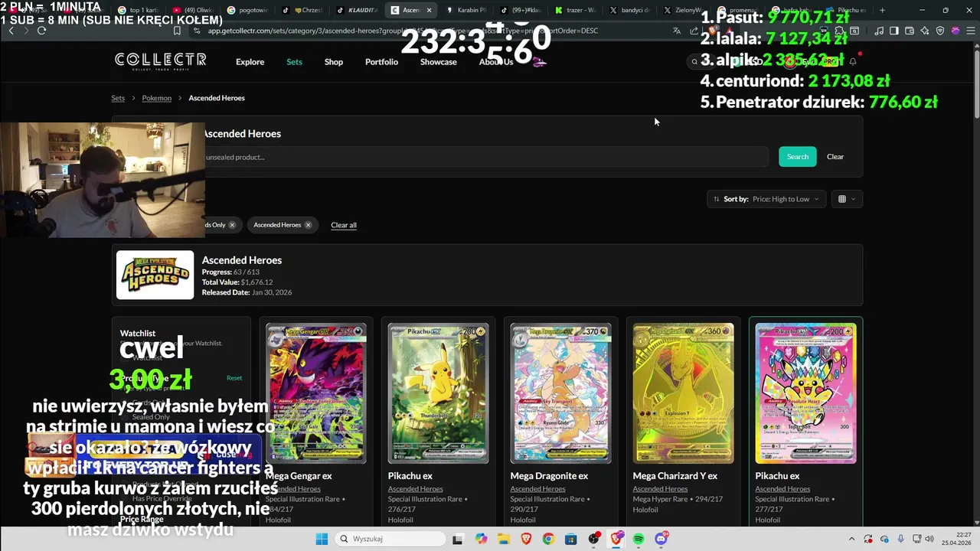
Task: Open Copilot from the taskbar
Action: tap(481, 539)
